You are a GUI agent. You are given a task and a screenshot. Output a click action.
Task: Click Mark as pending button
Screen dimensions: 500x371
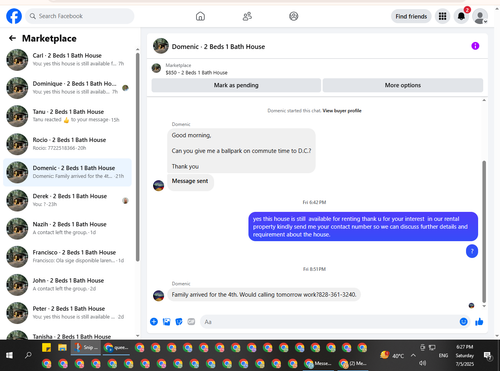[x=236, y=85]
